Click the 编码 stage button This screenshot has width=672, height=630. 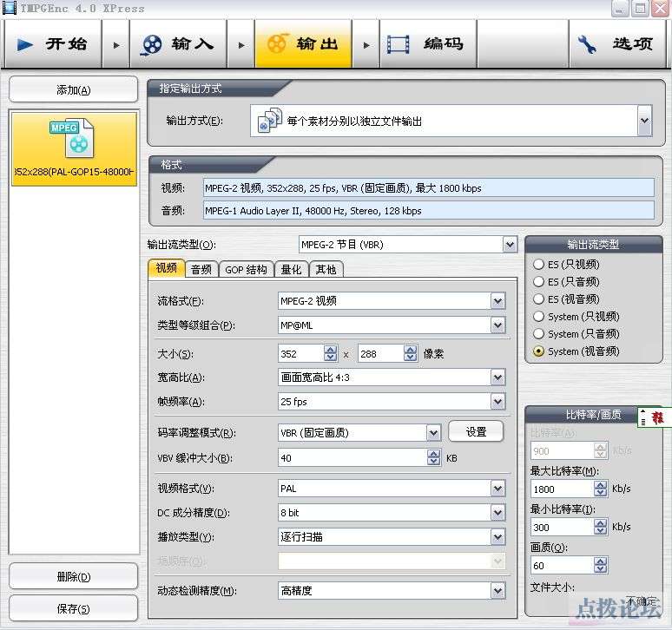[x=429, y=44]
